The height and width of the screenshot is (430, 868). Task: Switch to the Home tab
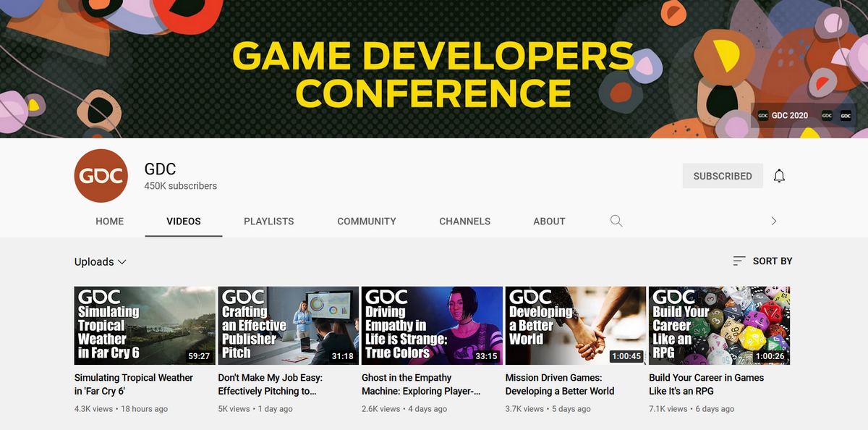click(110, 221)
